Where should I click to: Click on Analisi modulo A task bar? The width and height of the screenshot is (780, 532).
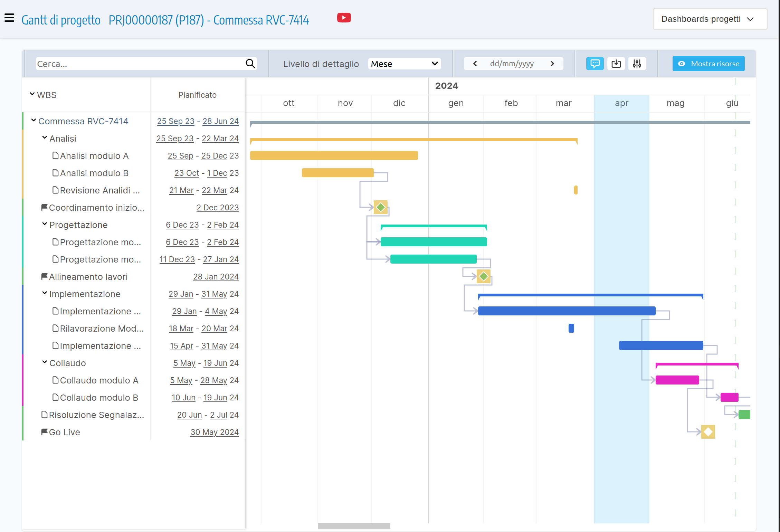(334, 156)
